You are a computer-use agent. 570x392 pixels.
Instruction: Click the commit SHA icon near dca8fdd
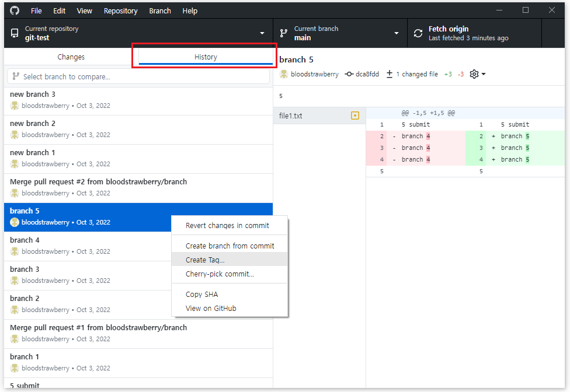point(349,74)
